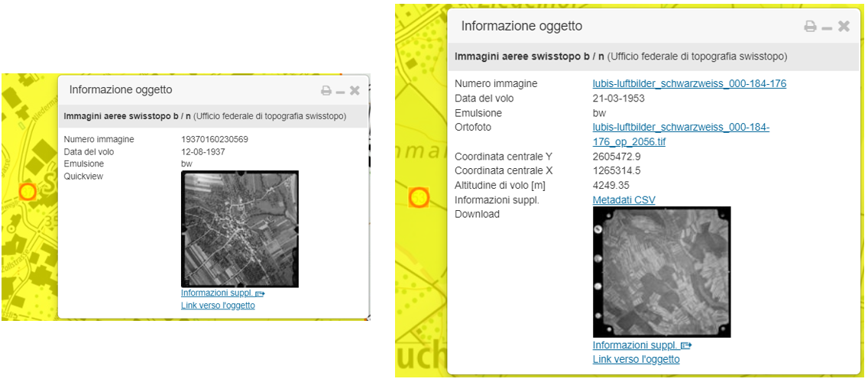Click Informazioni suppl. link under 1953 thumbnail
The width and height of the screenshot is (868, 382).
[642, 345]
